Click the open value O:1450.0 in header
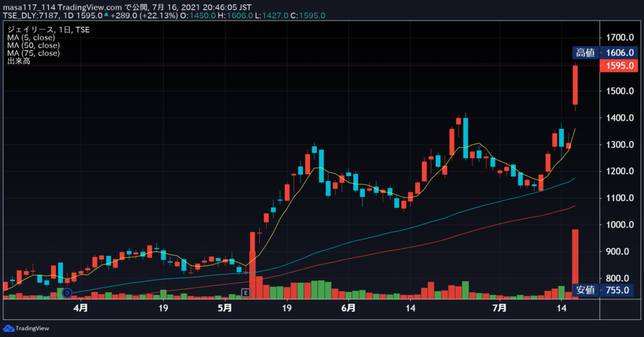The image size is (644, 337). (198, 16)
